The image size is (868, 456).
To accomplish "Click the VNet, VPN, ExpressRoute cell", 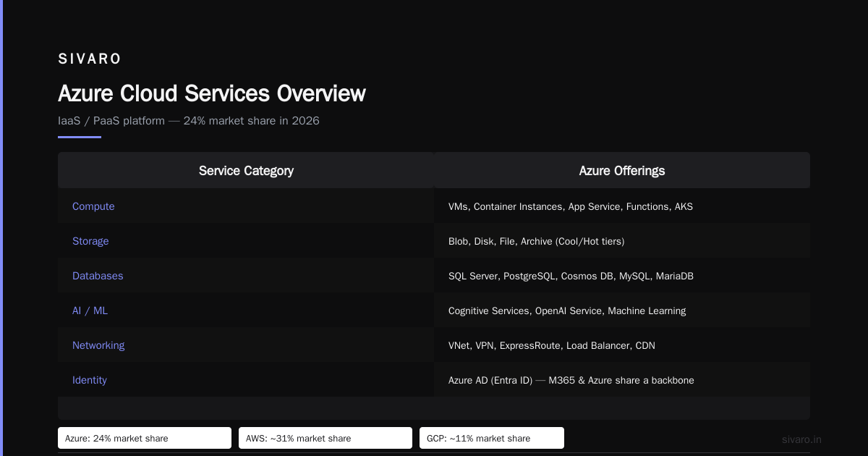I will 622,345.
